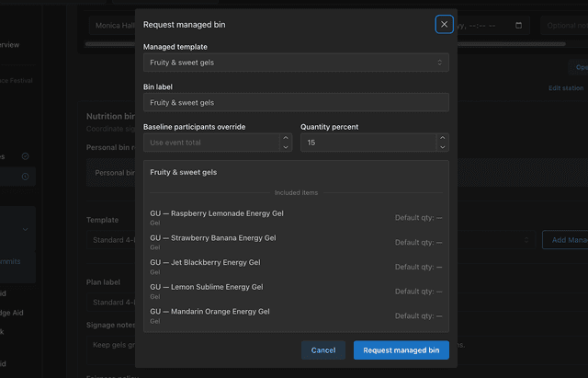The image size is (588, 378).
Task: Select GU Strawberry Banana Energy Gel item
Action: click(x=213, y=238)
